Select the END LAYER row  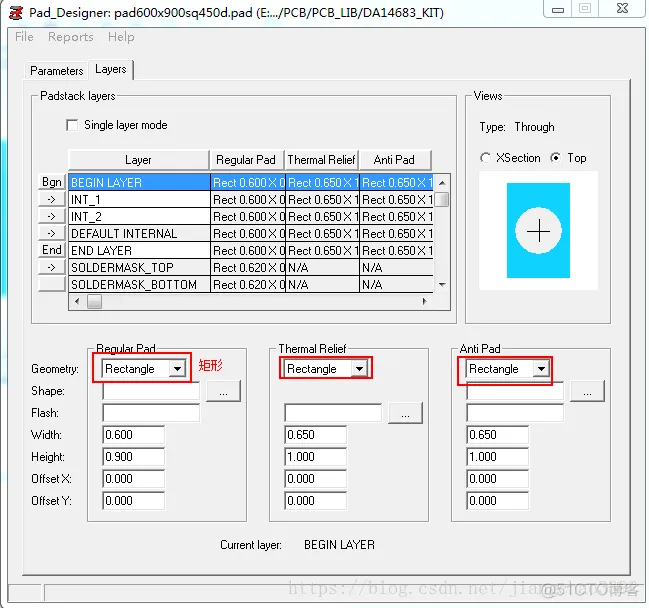pyautogui.click(x=251, y=250)
